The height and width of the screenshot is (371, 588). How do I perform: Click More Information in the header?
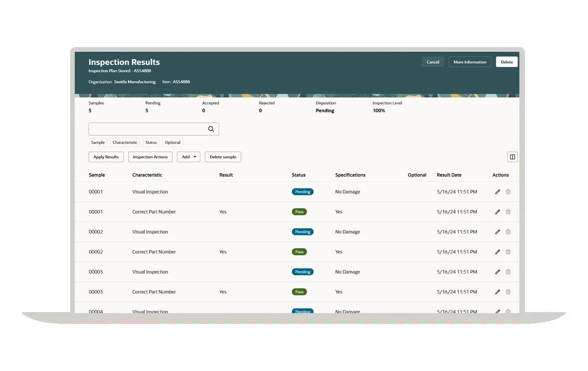pyautogui.click(x=470, y=62)
